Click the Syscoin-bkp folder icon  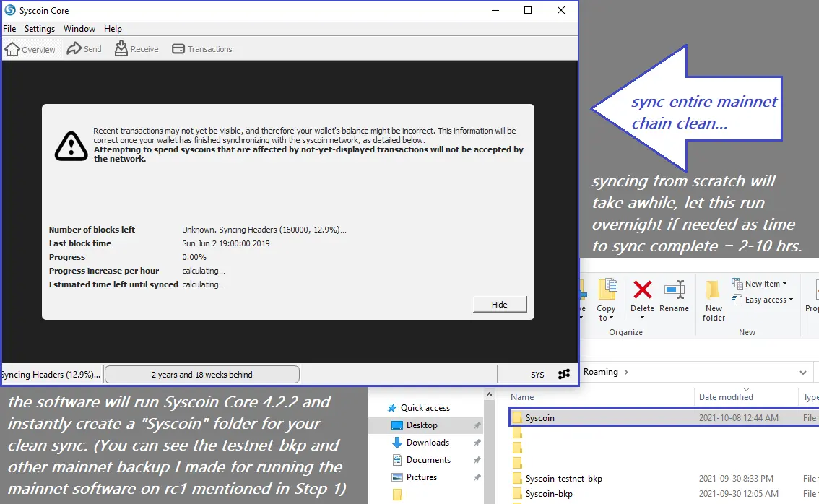(x=517, y=494)
